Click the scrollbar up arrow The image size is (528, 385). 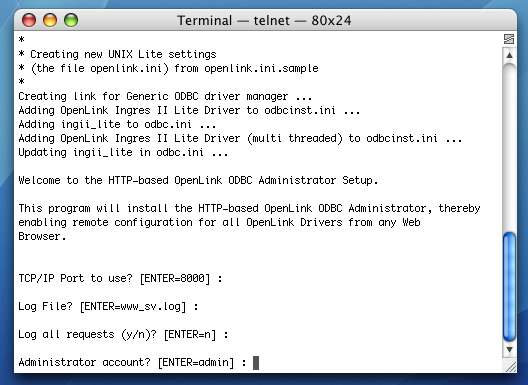coord(509,55)
